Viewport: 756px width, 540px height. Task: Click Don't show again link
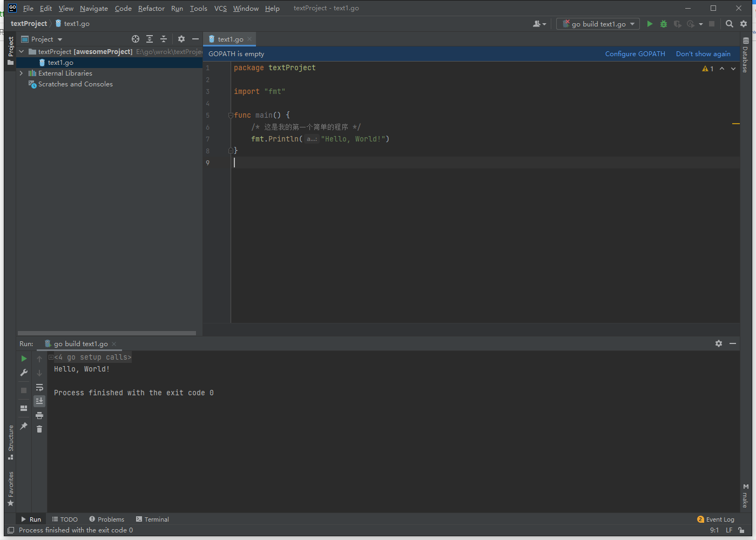point(703,54)
